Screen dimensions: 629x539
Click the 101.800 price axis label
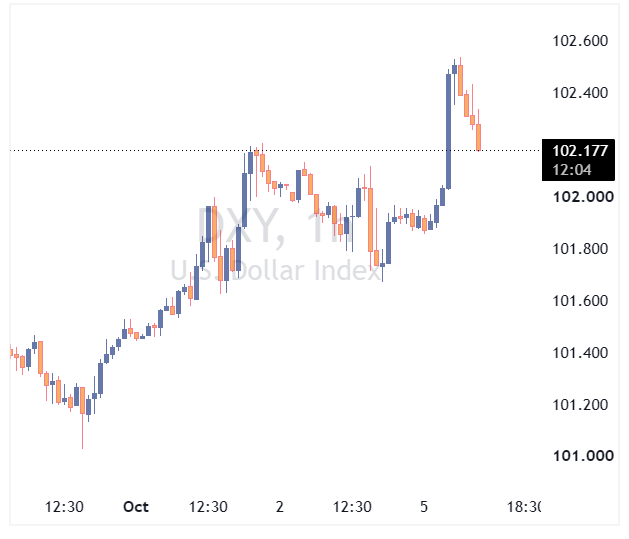[x=580, y=249]
